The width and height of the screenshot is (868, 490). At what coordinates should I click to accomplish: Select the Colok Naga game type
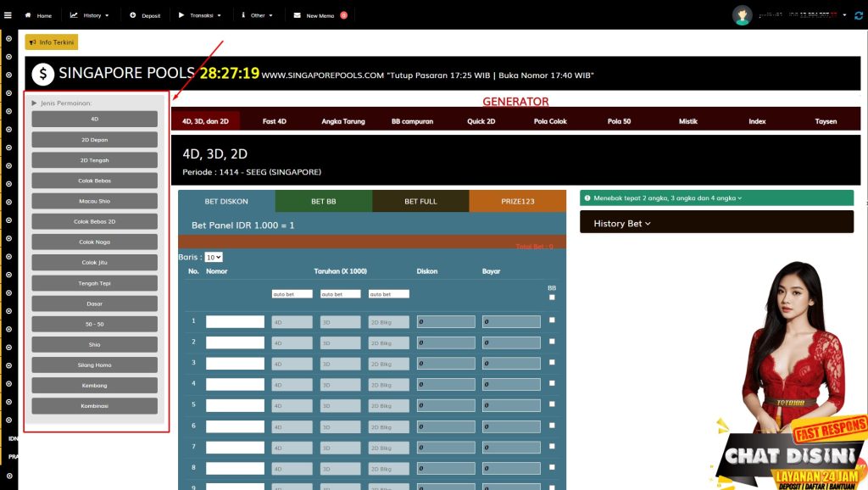95,242
